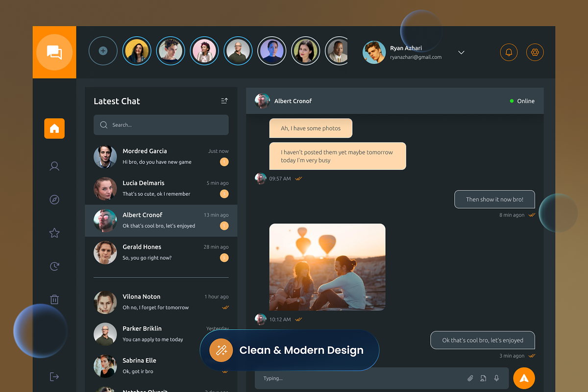
Task: Click the Online status indicator
Action: point(522,101)
